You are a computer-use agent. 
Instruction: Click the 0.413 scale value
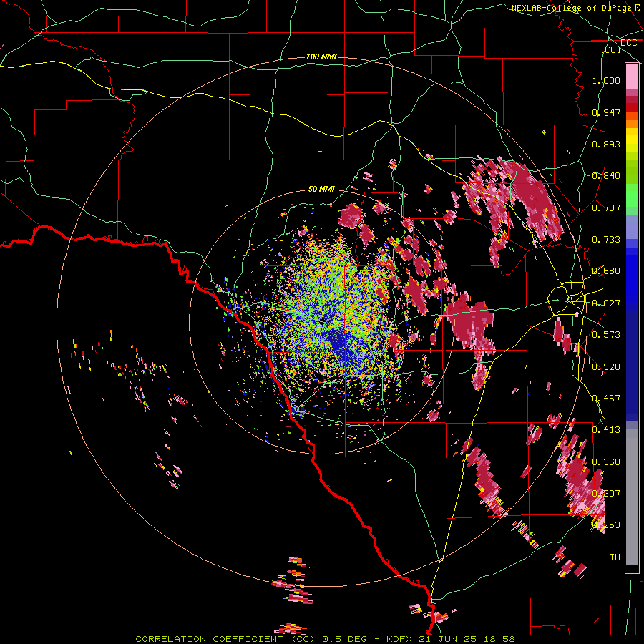pyautogui.click(x=606, y=430)
